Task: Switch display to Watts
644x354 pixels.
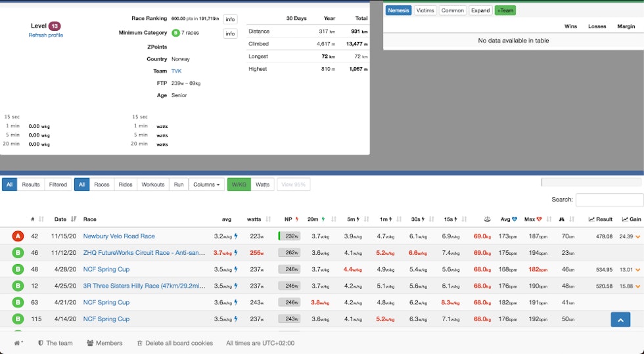Action: [262, 185]
